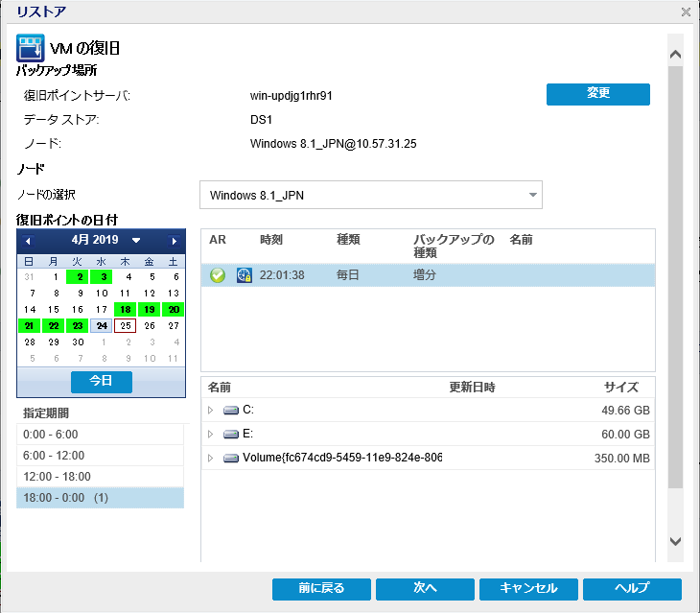Click the VM recovery icon
The width and height of the screenshot is (700, 613).
(31, 48)
